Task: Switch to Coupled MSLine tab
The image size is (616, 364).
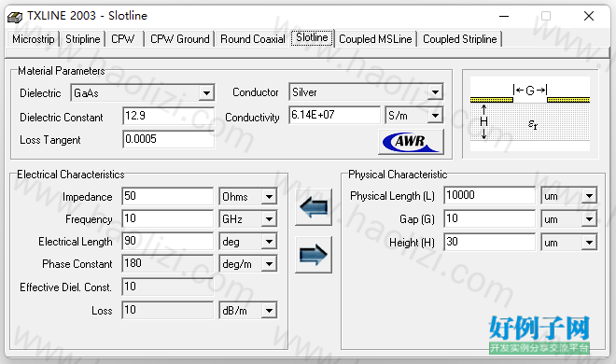Action: tap(375, 39)
